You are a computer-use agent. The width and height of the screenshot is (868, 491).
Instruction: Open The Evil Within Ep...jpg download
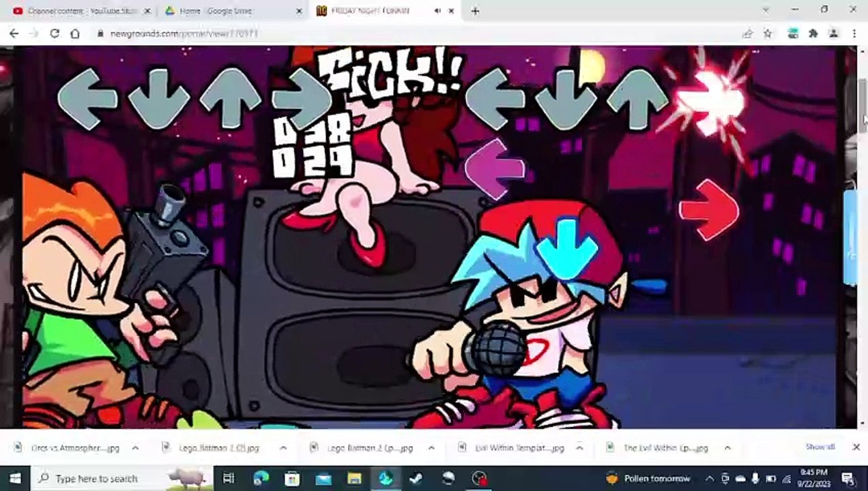click(659, 448)
